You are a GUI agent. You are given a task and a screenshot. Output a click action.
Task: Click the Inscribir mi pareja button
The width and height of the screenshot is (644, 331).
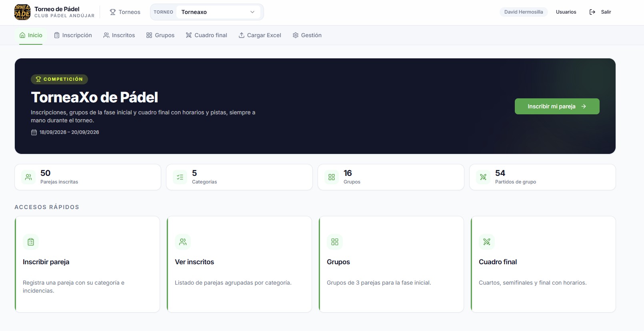pos(557,106)
